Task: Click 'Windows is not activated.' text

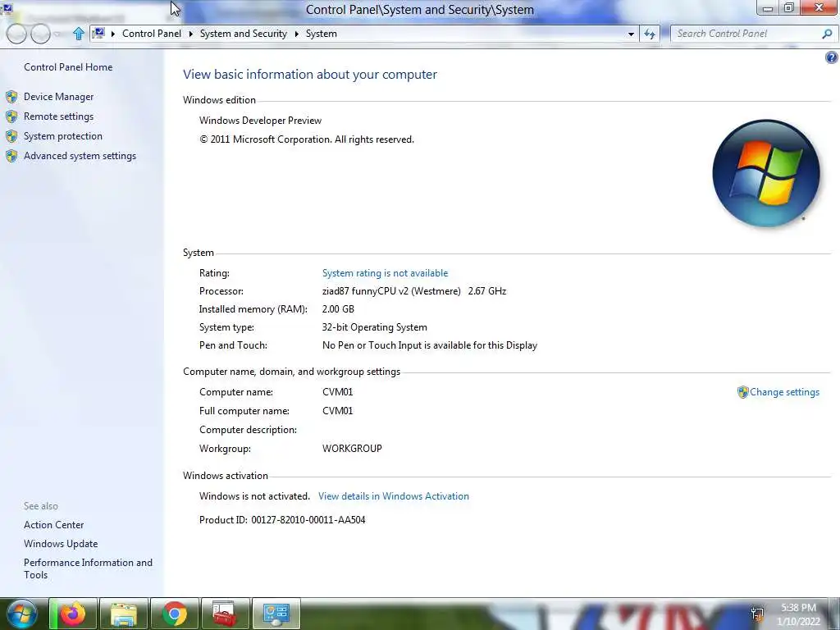Action: click(254, 496)
